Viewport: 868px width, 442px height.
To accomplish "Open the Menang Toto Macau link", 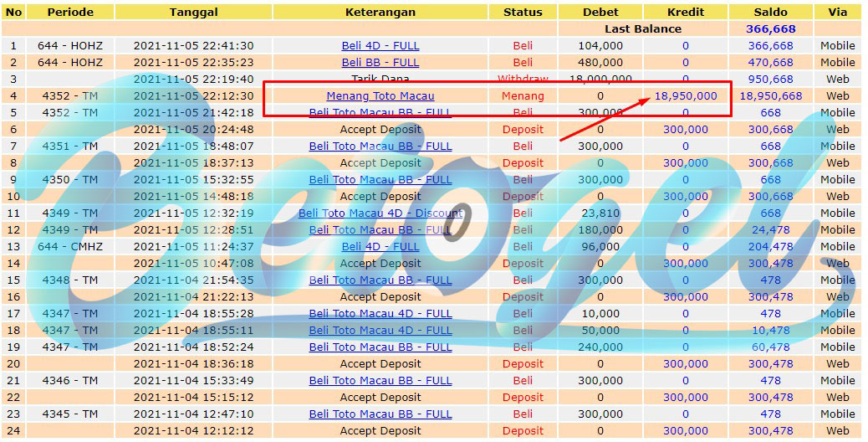I will [x=380, y=95].
